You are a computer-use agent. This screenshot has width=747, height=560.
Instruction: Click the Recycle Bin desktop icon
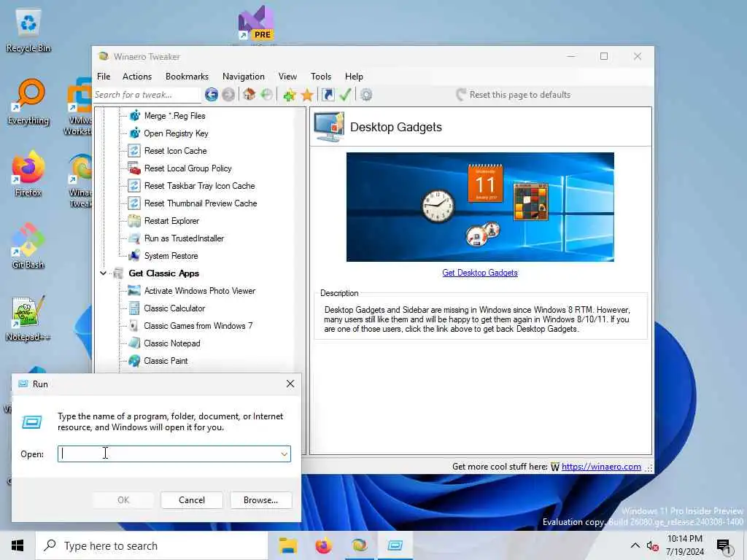click(x=28, y=31)
